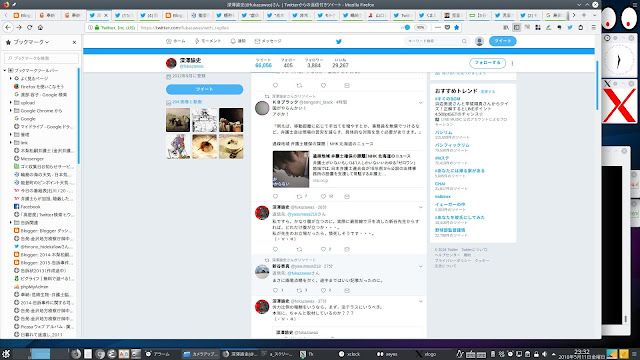Viewport: 640px width, 360px height.
Task: Click the フォローする follow button
Action: [487, 63]
